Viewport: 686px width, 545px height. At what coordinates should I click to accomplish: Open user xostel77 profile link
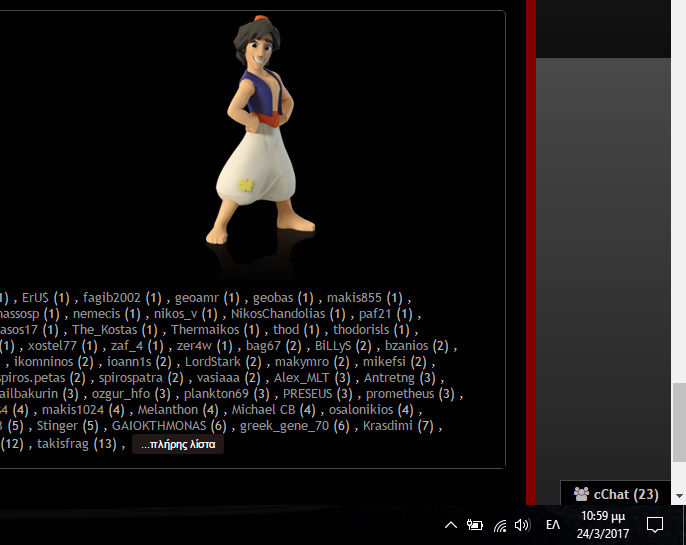pos(52,346)
